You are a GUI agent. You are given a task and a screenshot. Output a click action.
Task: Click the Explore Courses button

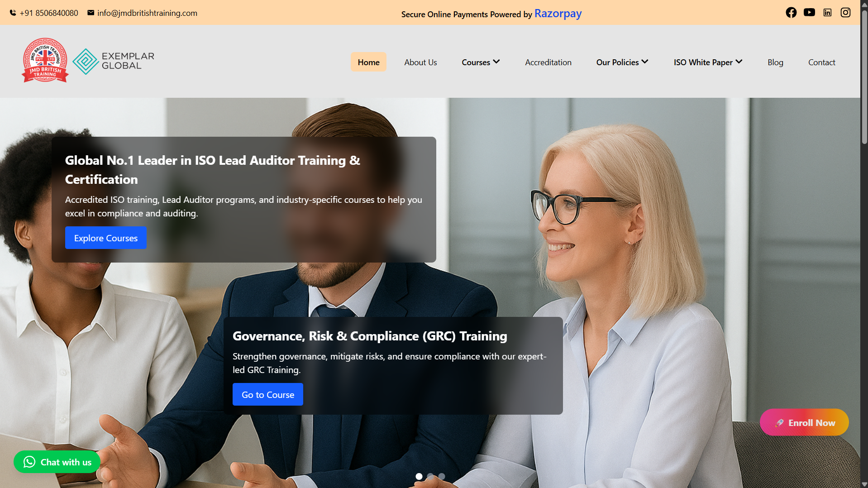[105, 237]
